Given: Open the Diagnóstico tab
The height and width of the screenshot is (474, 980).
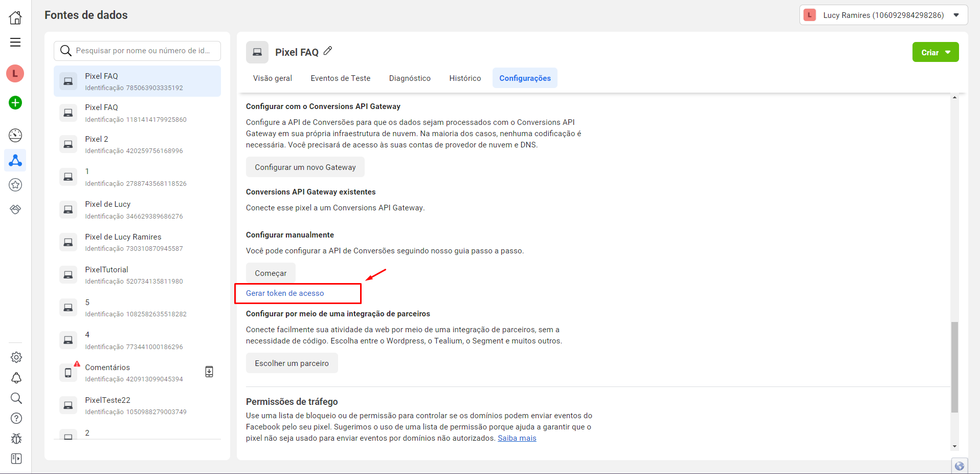Looking at the screenshot, I should pyautogui.click(x=410, y=78).
